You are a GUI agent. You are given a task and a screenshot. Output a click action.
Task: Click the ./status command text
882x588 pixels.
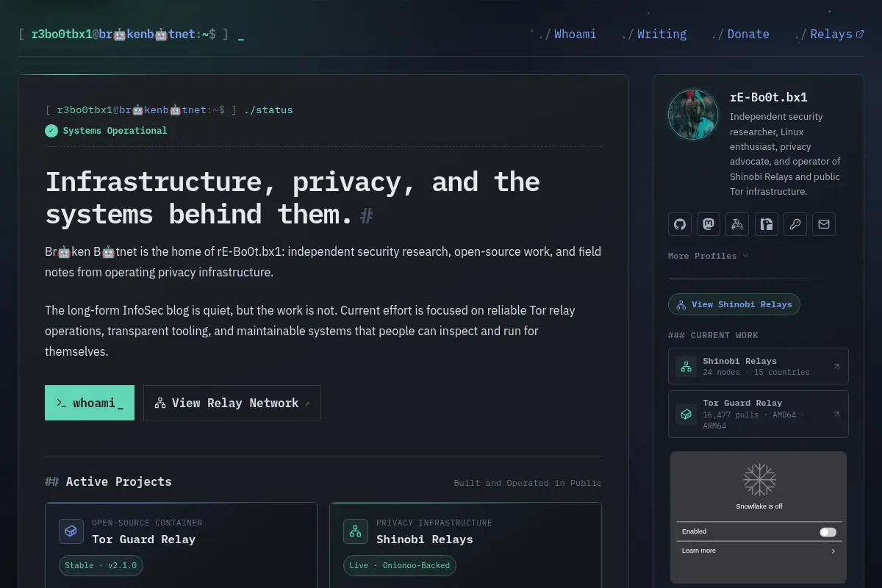(268, 110)
